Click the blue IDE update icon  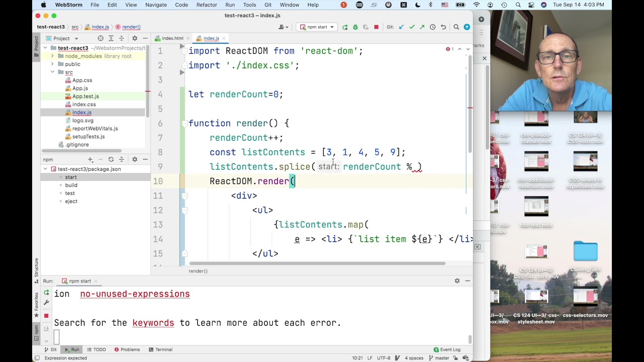tap(467, 27)
